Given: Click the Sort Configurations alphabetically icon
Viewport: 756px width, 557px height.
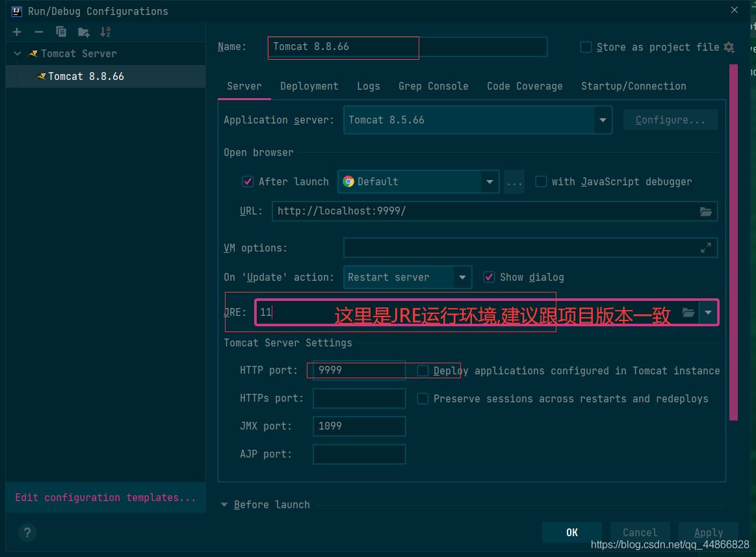Looking at the screenshot, I should click(105, 32).
